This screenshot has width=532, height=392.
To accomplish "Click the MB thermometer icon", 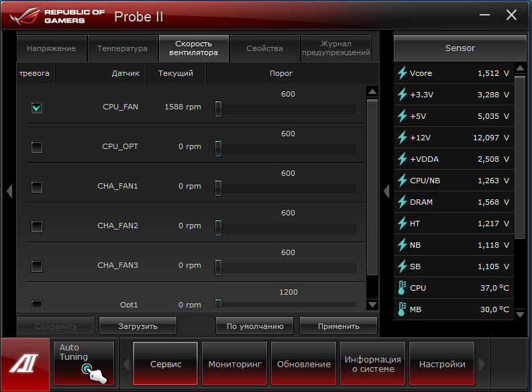I will pos(402,309).
